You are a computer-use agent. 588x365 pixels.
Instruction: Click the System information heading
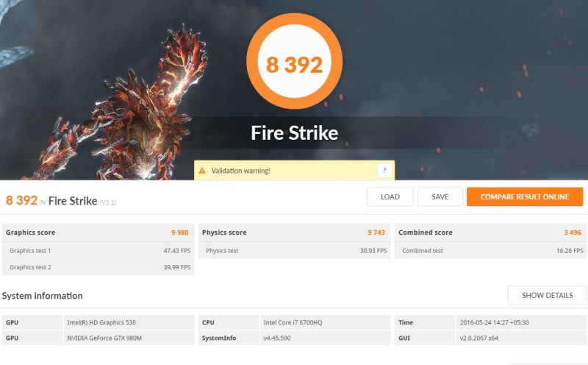tap(43, 296)
